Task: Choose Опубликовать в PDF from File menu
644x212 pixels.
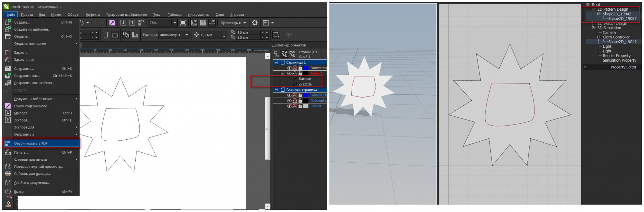Action: point(41,143)
